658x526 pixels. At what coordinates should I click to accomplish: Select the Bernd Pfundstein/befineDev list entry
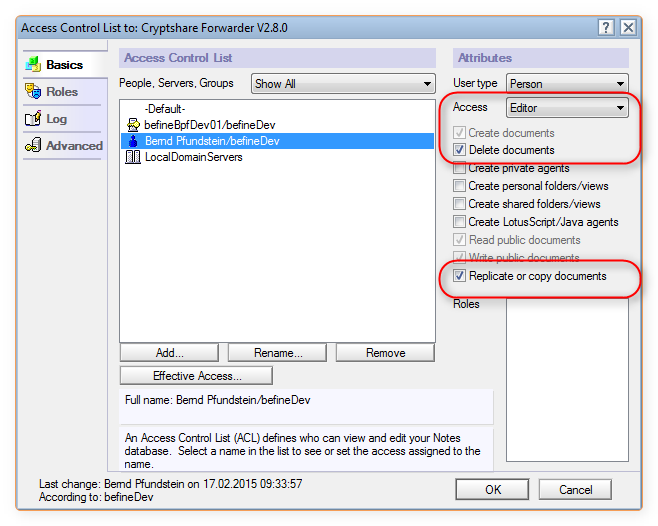click(x=277, y=141)
